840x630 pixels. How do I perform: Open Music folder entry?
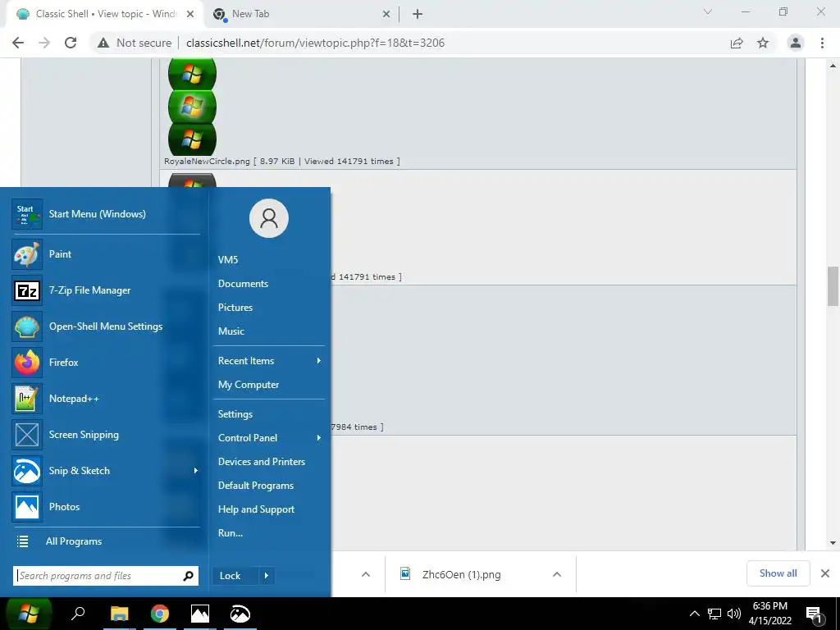coord(231,331)
